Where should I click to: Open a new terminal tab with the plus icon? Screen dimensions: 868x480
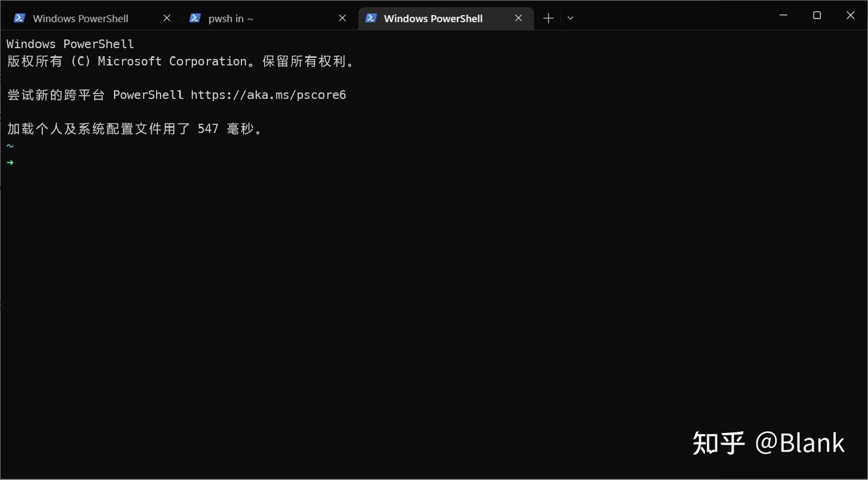[548, 18]
